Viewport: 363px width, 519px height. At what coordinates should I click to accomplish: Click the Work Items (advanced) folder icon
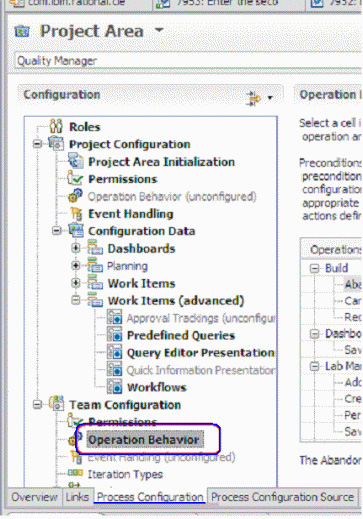coord(95,300)
